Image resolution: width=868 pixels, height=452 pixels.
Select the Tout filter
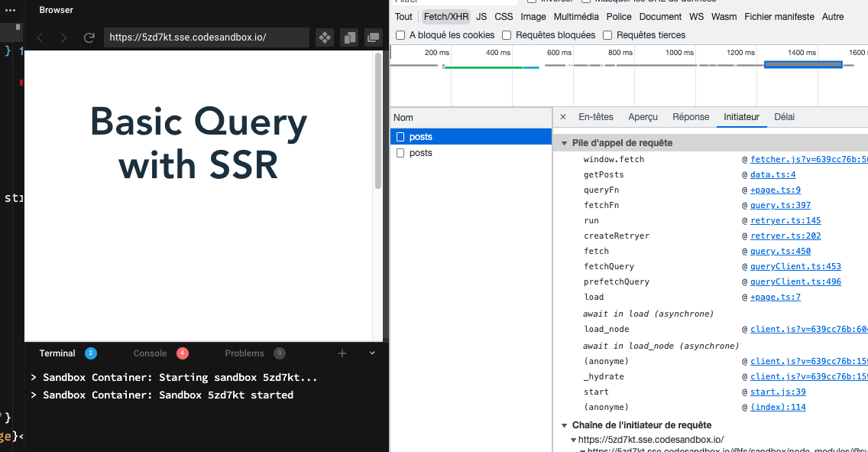click(x=403, y=17)
